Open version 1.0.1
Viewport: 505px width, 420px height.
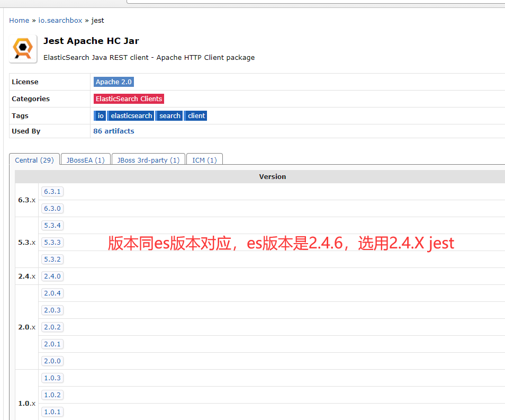[x=52, y=412]
